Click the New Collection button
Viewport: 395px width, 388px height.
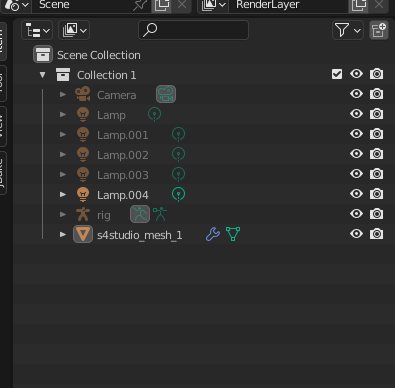click(379, 30)
